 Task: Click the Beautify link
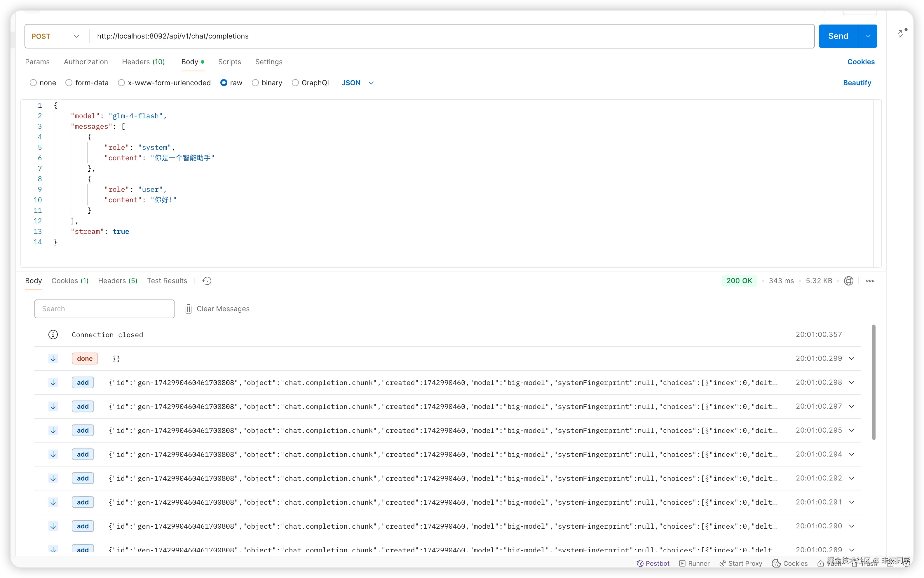tap(857, 83)
